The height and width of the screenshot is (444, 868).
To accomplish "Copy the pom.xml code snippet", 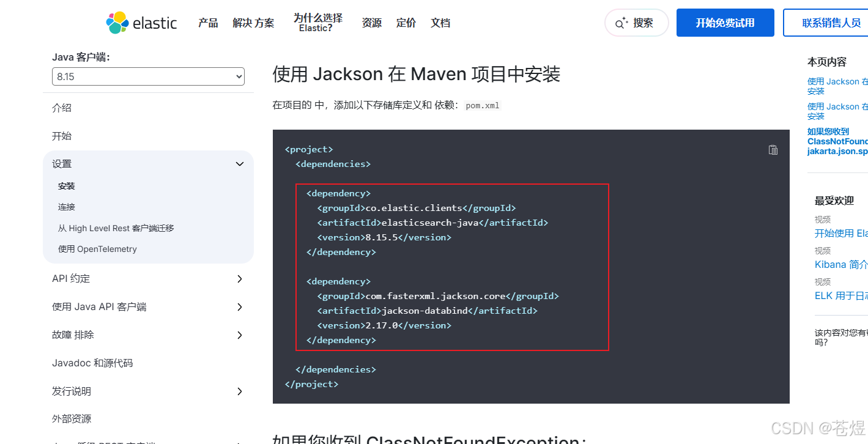I will click(773, 150).
